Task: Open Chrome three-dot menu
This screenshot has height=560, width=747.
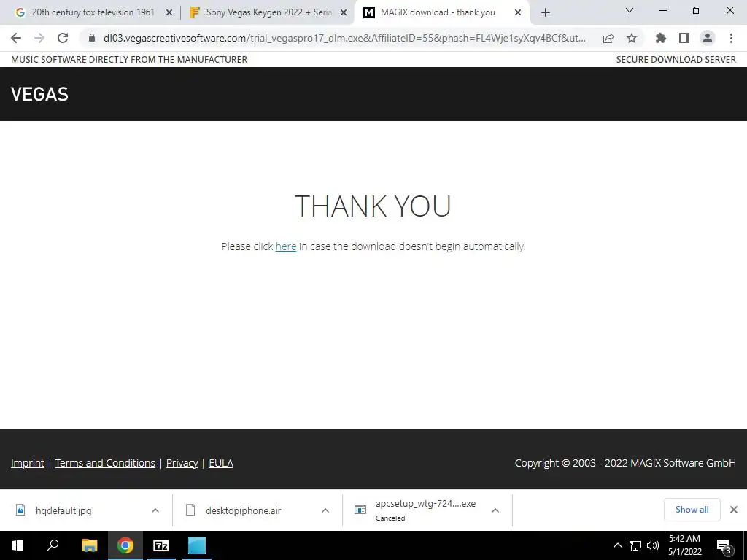Action: [731, 38]
